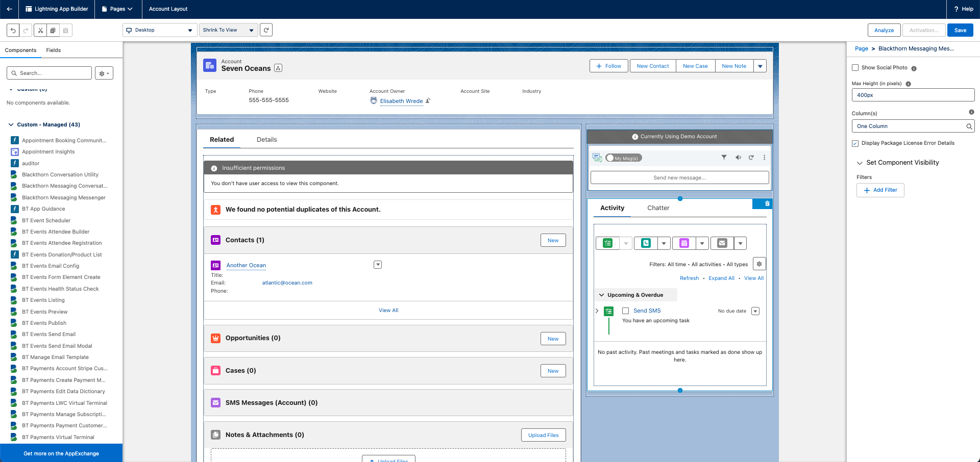The image size is (980, 462).
Task: Open the Desktop form factor dropdown
Action: click(160, 30)
